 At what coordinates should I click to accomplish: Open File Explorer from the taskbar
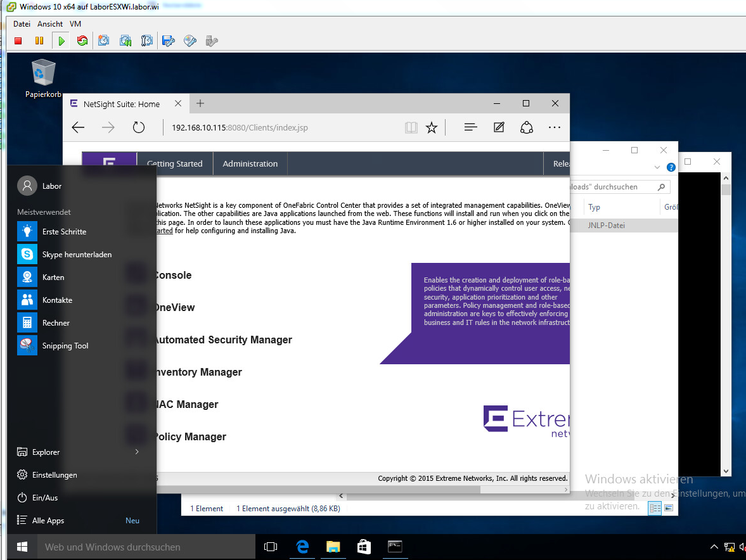click(333, 547)
